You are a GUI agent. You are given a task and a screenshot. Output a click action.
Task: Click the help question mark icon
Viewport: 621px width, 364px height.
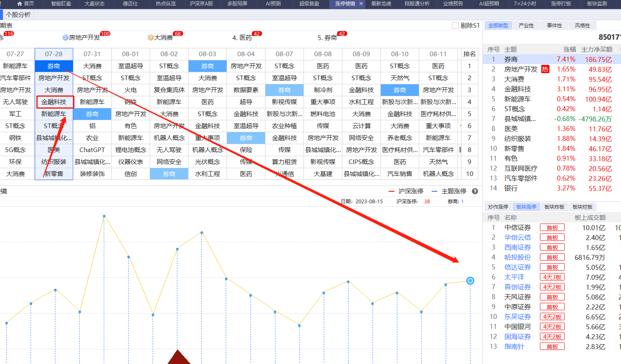point(475,191)
